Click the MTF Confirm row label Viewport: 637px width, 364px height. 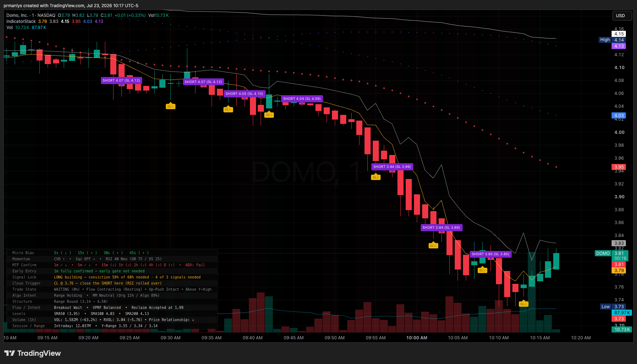[x=24, y=265]
